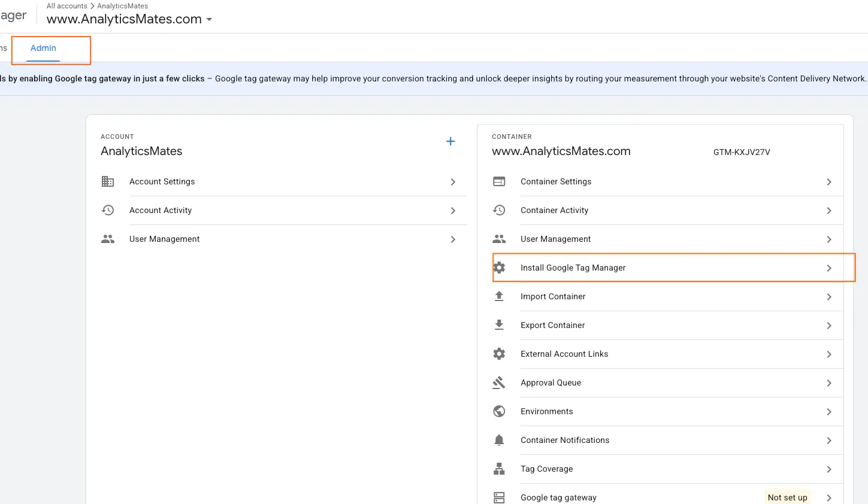Viewport: 868px width, 504px height.
Task: Expand Environments chevron
Action: (x=829, y=412)
